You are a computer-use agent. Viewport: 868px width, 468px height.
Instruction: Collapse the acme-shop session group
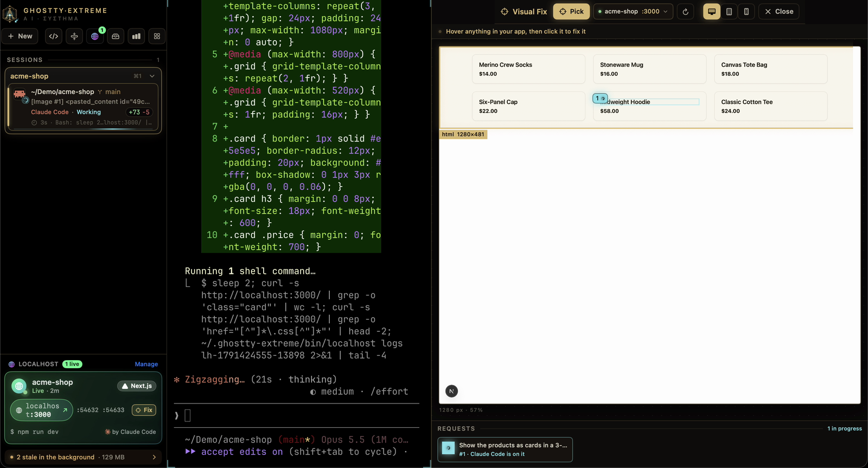[x=152, y=76]
